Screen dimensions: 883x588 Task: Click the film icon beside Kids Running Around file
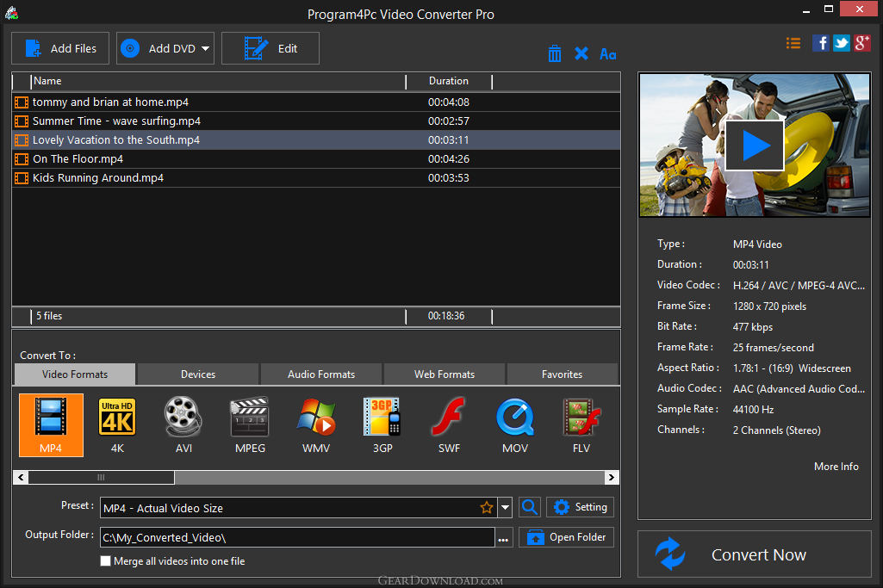(22, 178)
